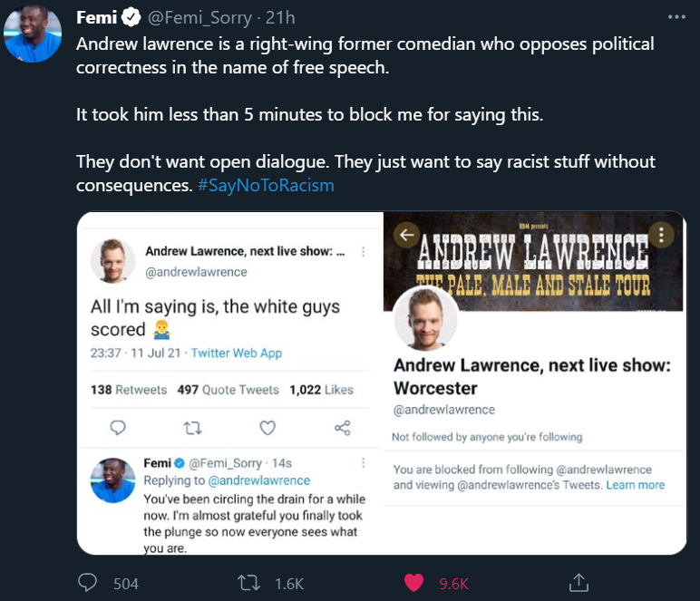Click the #SayNoToRacism hashtag
The image size is (700, 601).
point(266,185)
